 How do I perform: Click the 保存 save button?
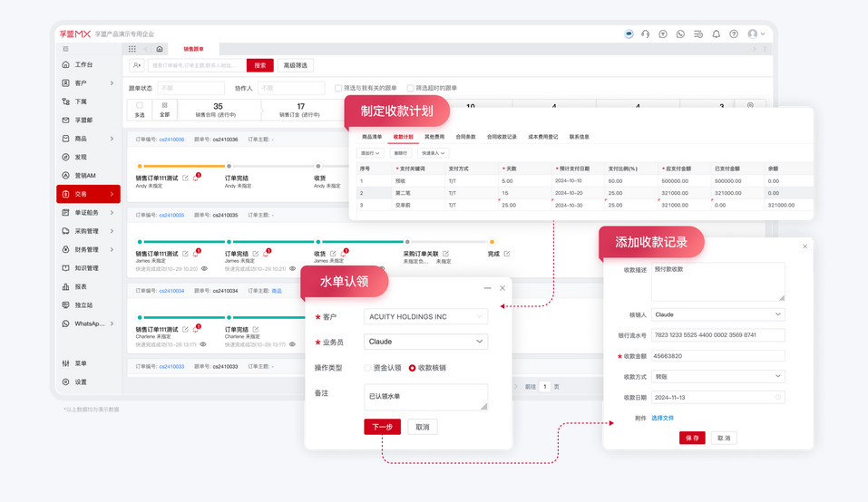click(692, 438)
